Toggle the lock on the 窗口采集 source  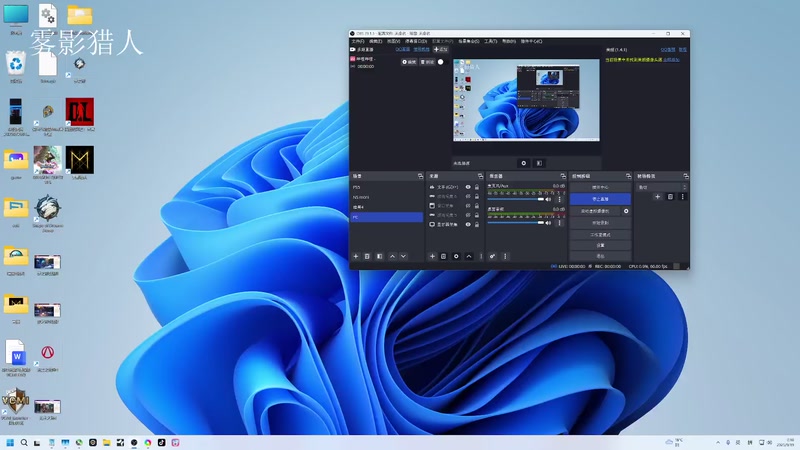click(x=477, y=206)
